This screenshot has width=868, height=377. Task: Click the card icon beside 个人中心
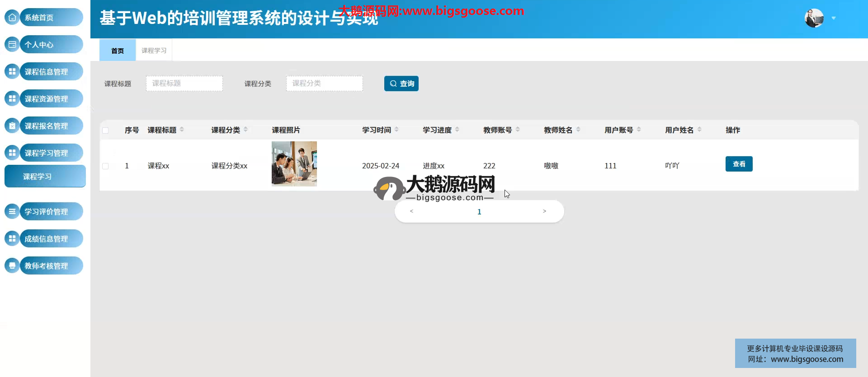click(12, 45)
